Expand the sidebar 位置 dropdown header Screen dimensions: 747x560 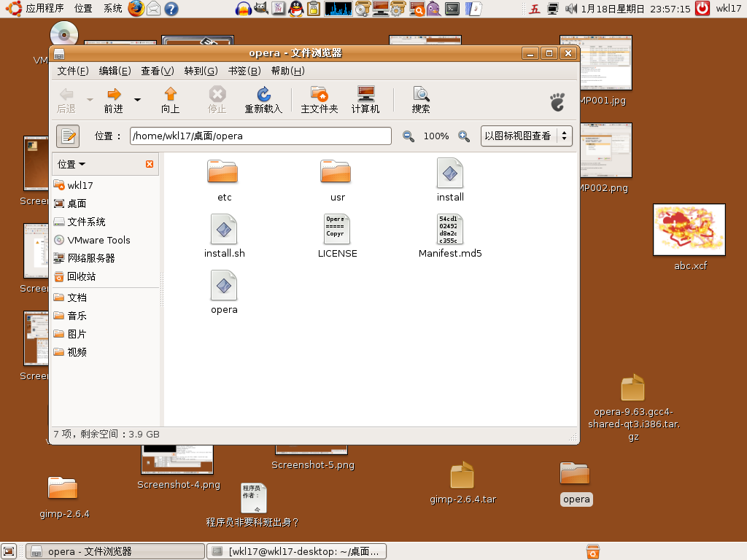pyautogui.click(x=71, y=164)
